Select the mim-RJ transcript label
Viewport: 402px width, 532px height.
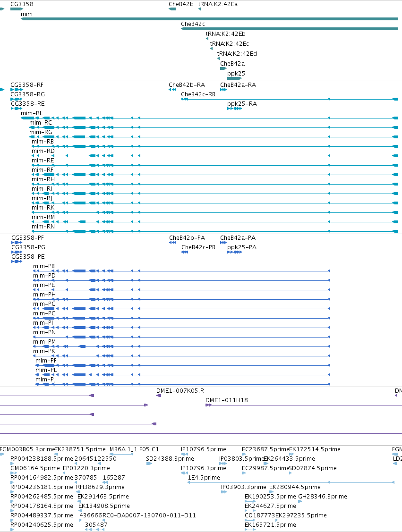(x=42, y=198)
